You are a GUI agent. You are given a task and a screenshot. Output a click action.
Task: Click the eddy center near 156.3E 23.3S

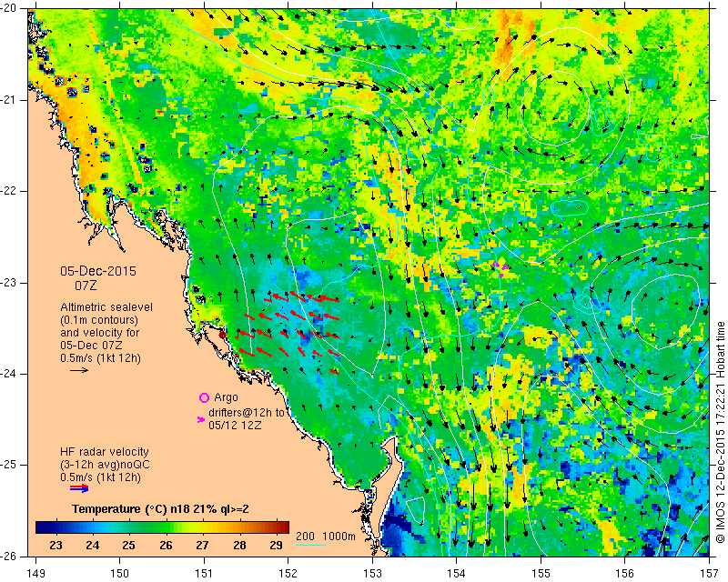665,312
